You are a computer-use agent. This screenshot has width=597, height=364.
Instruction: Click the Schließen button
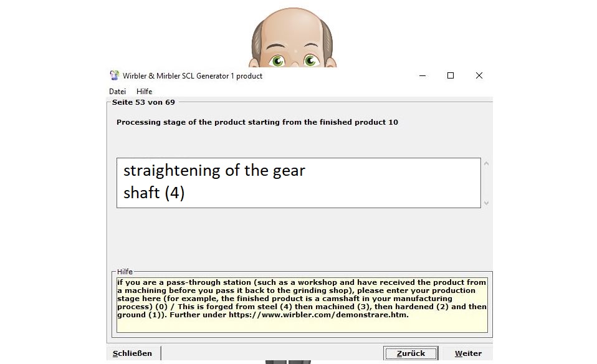[x=132, y=353]
